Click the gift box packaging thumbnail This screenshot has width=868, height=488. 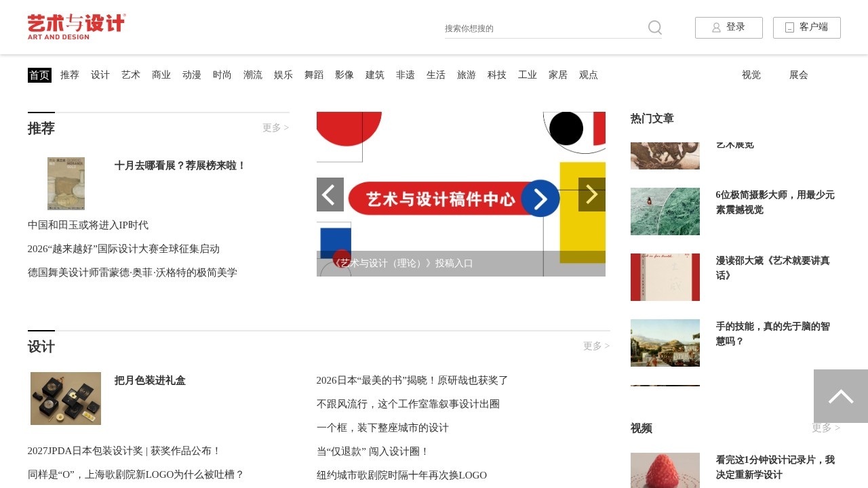66,399
